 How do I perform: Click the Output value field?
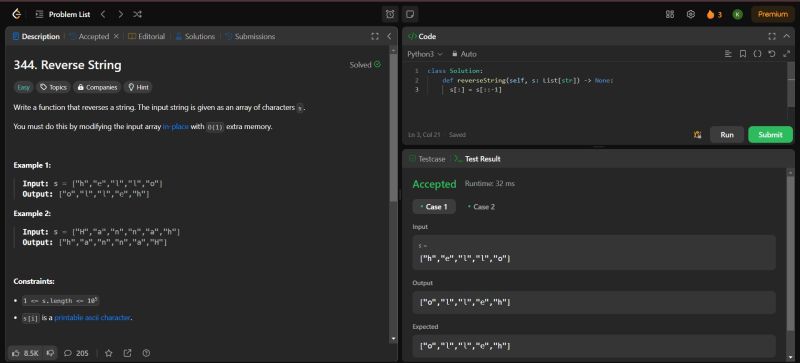[x=594, y=302]
